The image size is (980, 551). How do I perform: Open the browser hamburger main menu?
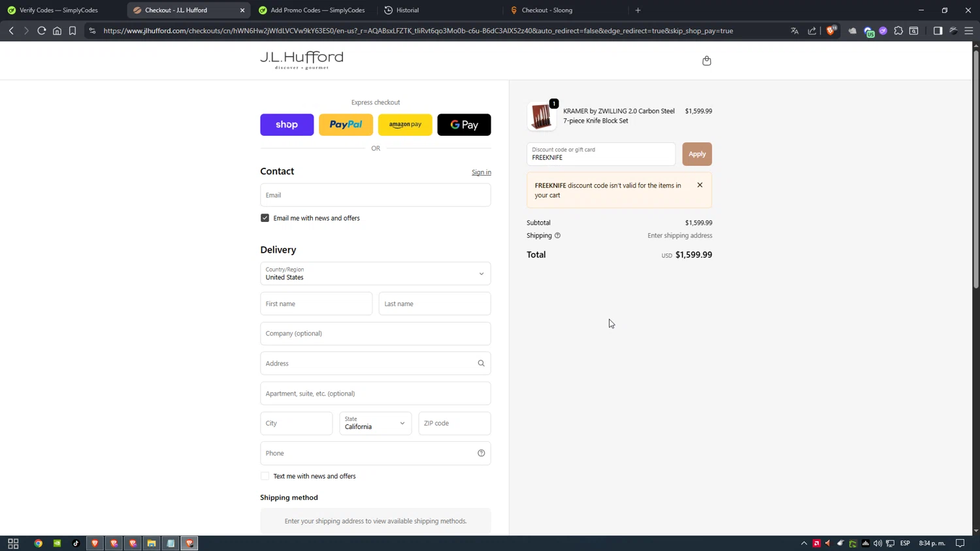969,31
